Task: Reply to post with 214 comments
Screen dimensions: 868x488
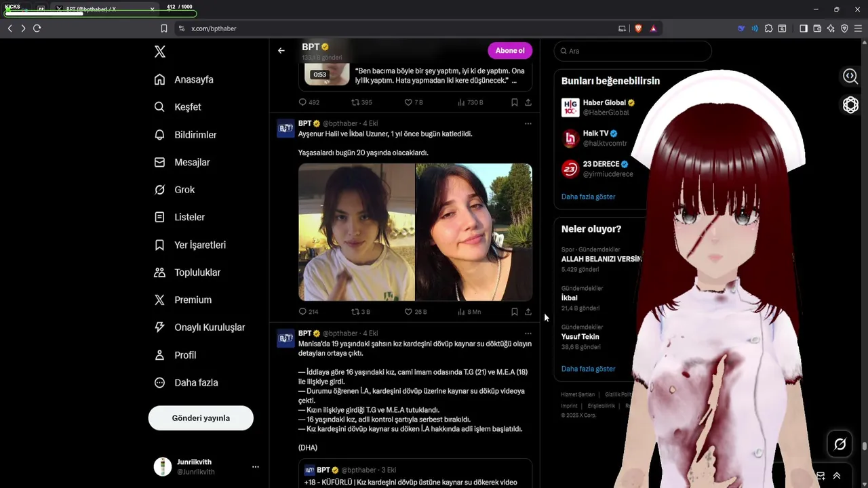Action: pyautogui.click(x=309, y=312)
